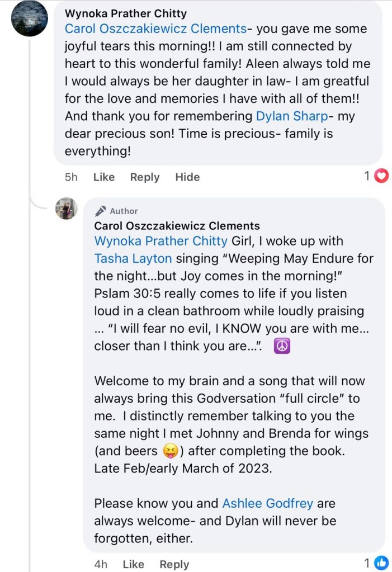Open the Tasha Layton tagged profile
Image resolution: width=392 pixels, height=572 pixels.
tap(133, 258)
